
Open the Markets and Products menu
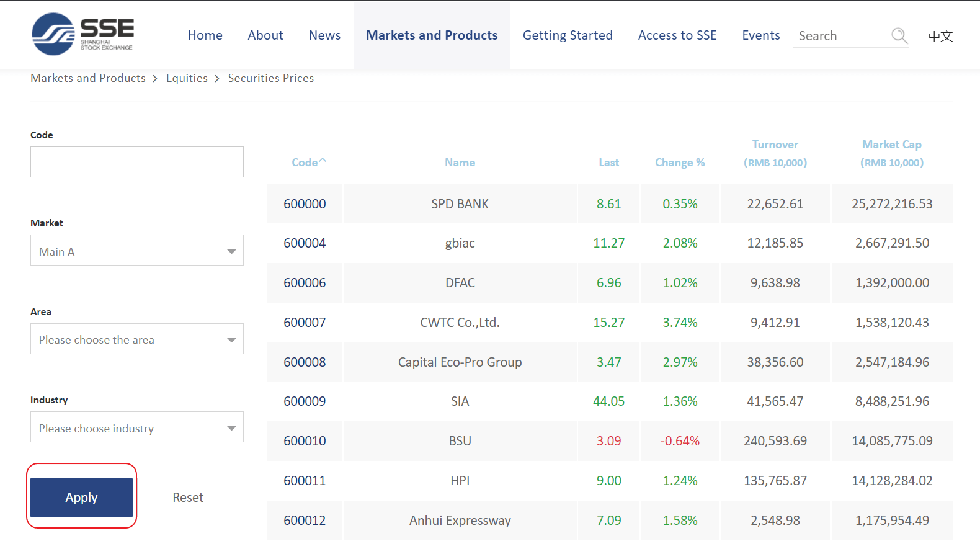(431, 35)
